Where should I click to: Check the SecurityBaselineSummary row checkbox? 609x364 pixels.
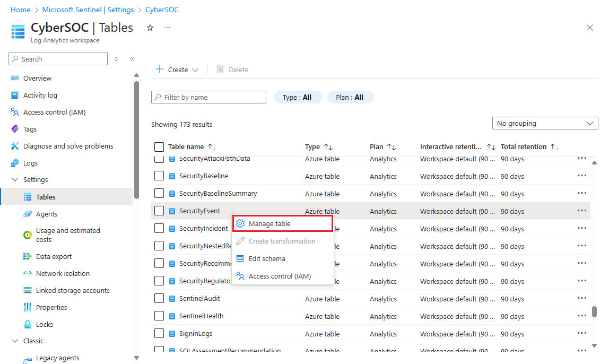[x=159, y=194]
